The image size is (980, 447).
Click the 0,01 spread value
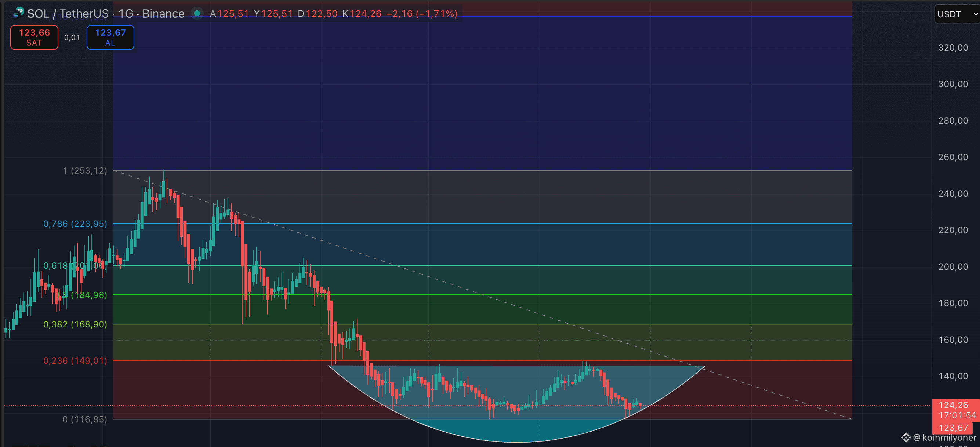pos(72,37)
